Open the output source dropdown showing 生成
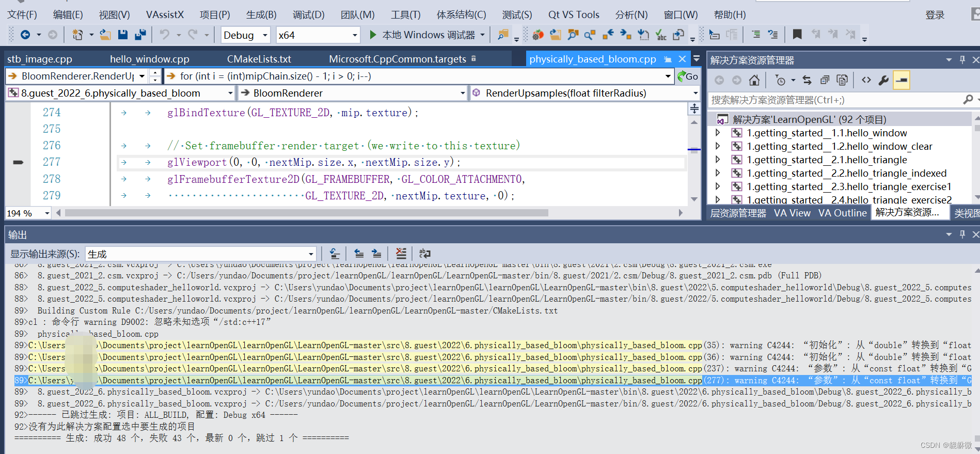Screen dimensions: 980x454 coord(201,254)
